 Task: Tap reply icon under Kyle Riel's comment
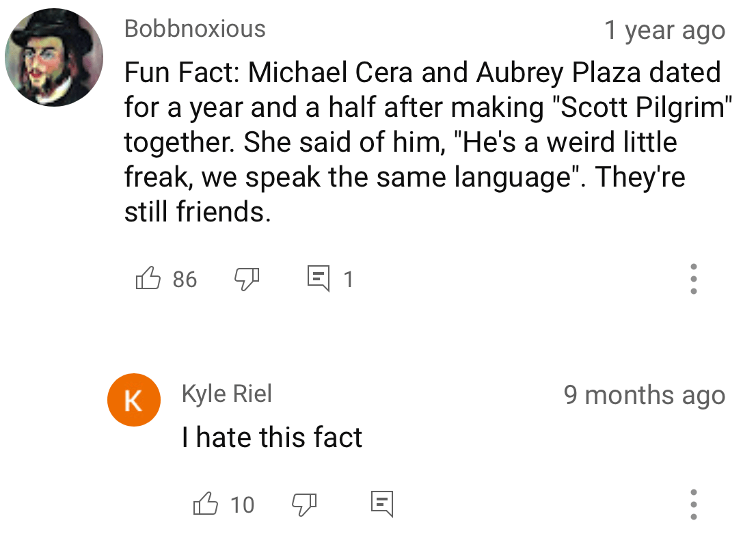pyautogui.click(x=381, y=505)
